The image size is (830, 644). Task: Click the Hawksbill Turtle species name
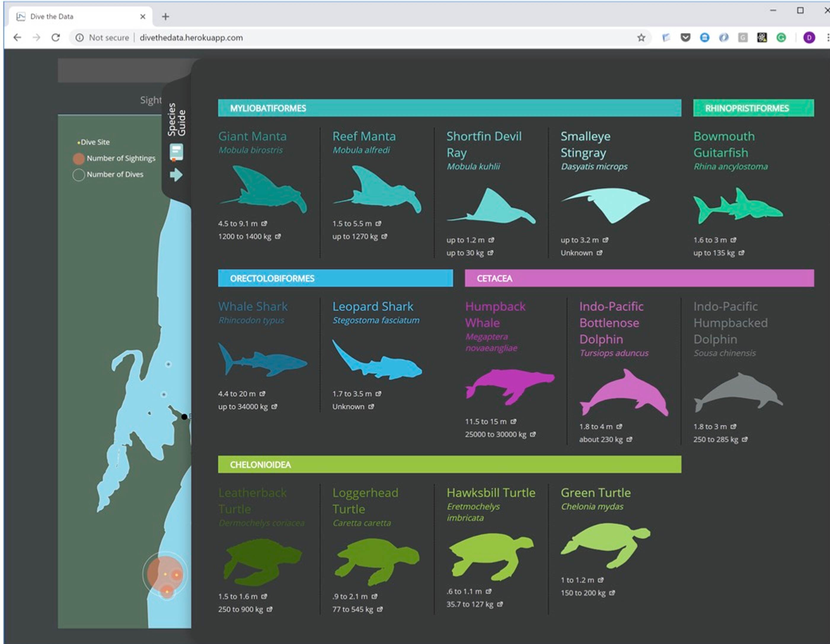pyautogui.click(x=491, y=493)
